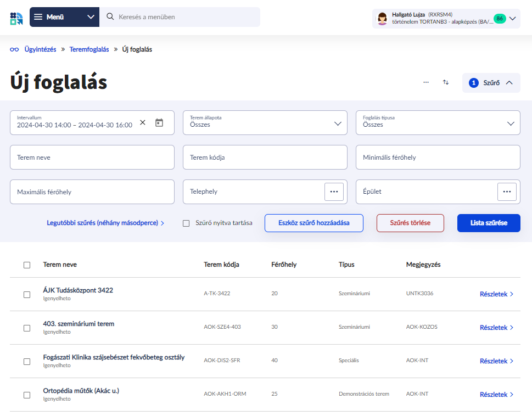Clear the interval field with X icon
The height and width of the screenshot is (416, 532).
pos(143,123)
